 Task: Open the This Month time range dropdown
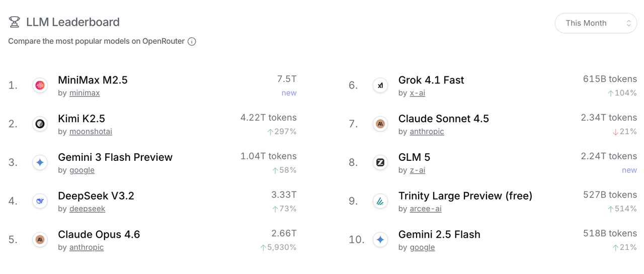pyautogui.click(x=596, y=23)
